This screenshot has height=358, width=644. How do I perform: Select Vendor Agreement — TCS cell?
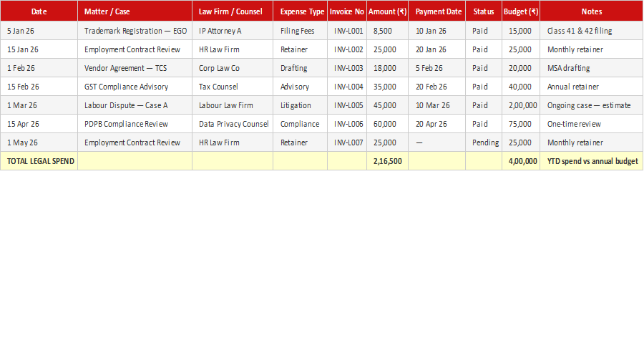[135, 68]
